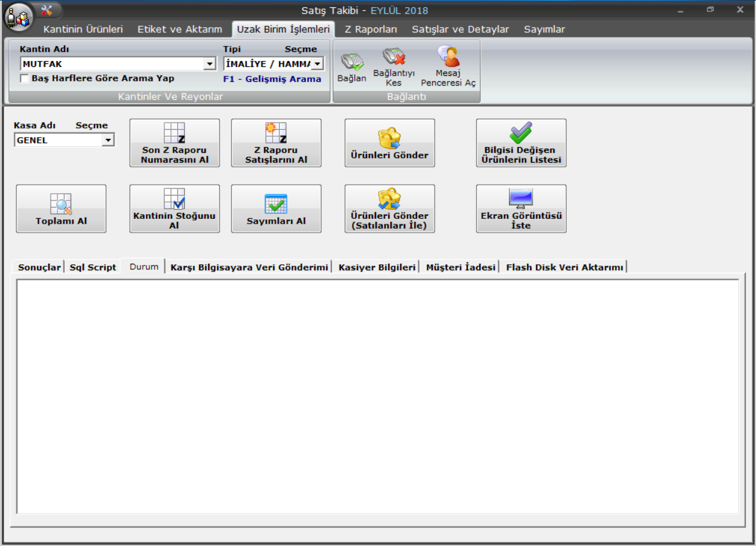756x546 pixels.
Task: Click Ürünleri Gönder (Satılanları İle) button
Action: click(x=390, y=209)
